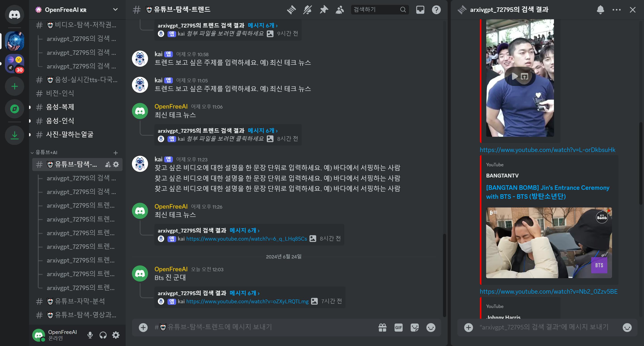Expand the OpenFreeAI KR server dropdown
Screen dimensions: 644x346
[115, 9]
